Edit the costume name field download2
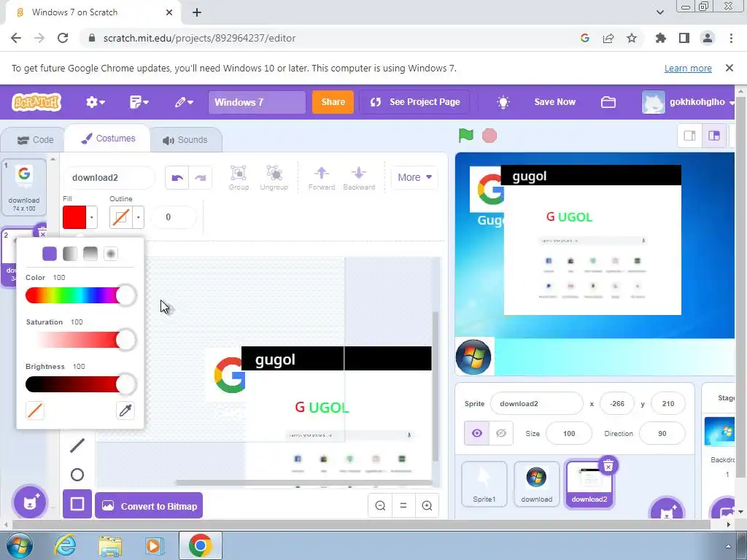This screenshot has width=747, height=560. tap(109, 178)
